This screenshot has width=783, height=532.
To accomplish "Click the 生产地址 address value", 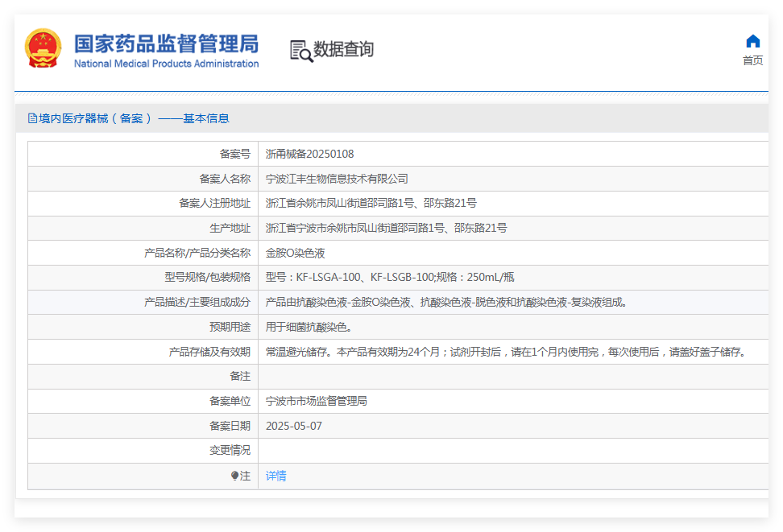I will 386,228.
